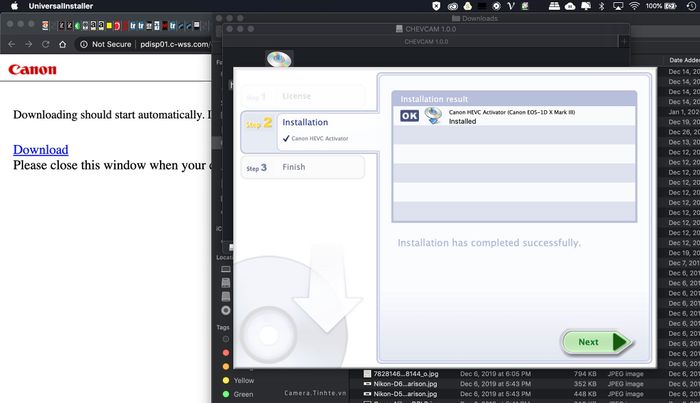
Task: Select the Canon HEVC Activator Installed row
Action: 514,116
